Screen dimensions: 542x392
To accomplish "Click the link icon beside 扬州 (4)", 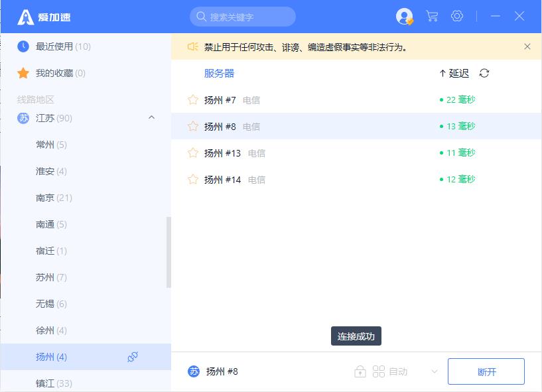I will pos(132,358).
